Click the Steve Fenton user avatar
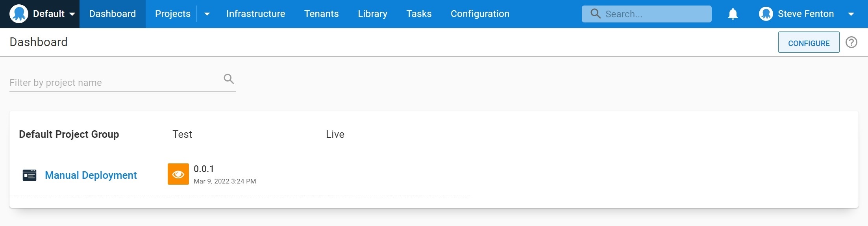 click(x=766, y=14)
